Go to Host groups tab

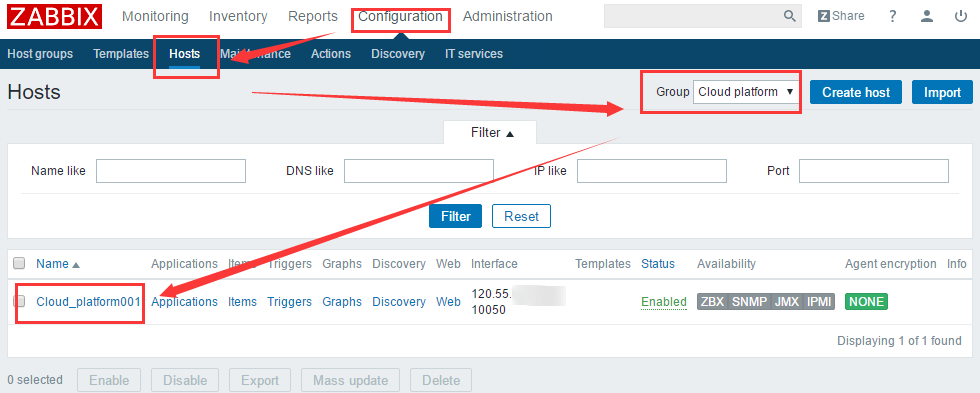coord(40,54)
